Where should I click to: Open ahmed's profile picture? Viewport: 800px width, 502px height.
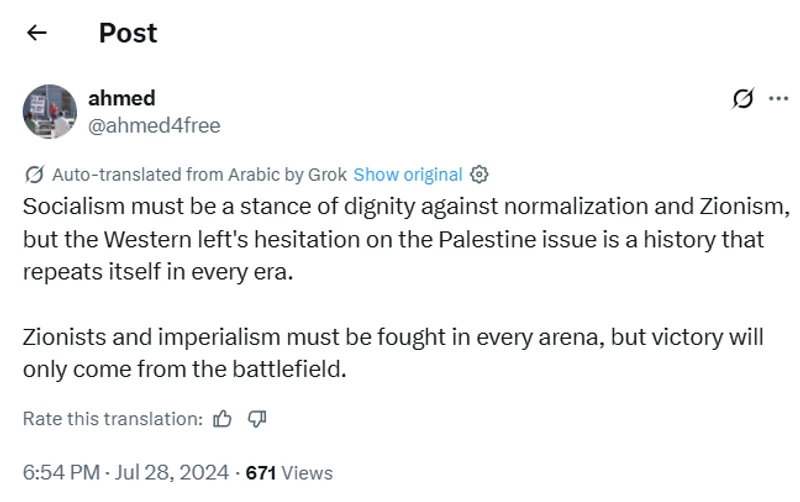click(x=50, y=111)
